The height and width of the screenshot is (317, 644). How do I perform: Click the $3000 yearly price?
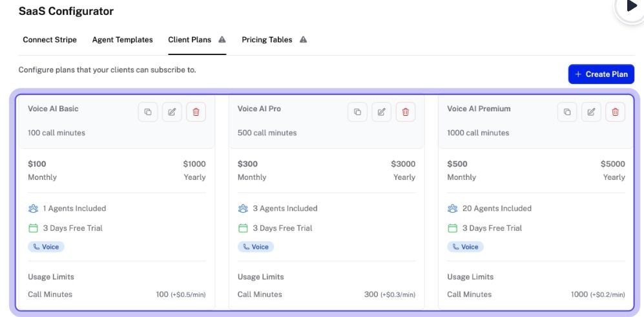pos(403,164)
